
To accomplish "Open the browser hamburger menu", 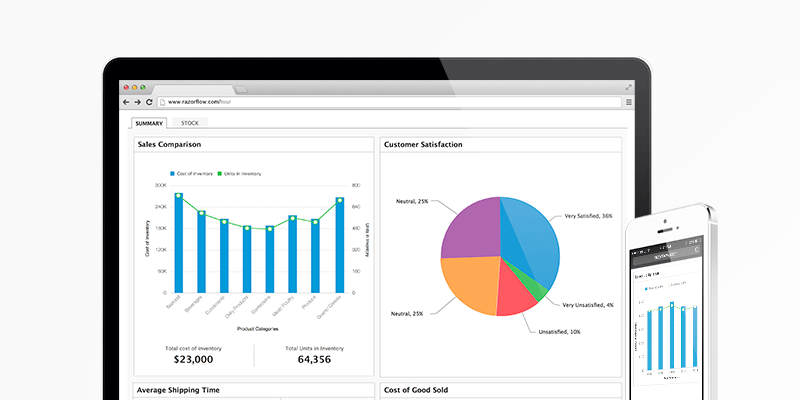I will click(628, 102).
